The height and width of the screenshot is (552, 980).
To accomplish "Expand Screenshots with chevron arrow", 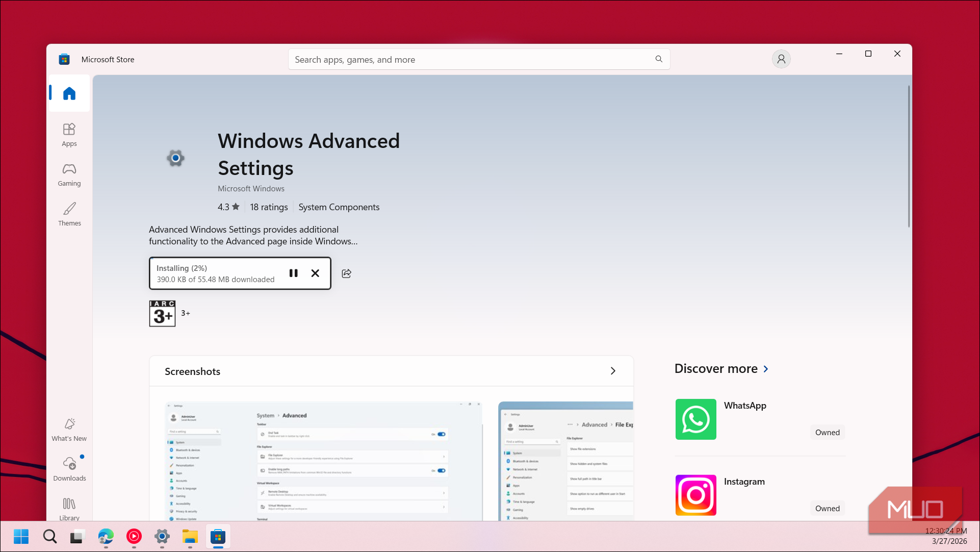I will click(613, 371).
